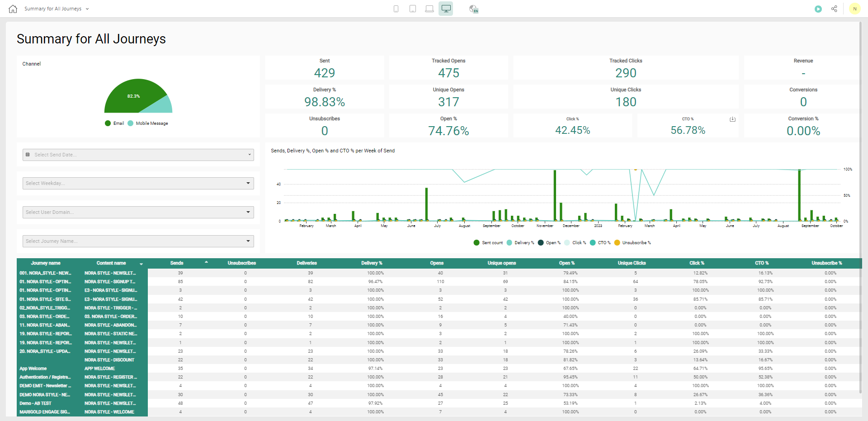The image size is (868, 421).
Task: Open the share icon
Action: 834,9
